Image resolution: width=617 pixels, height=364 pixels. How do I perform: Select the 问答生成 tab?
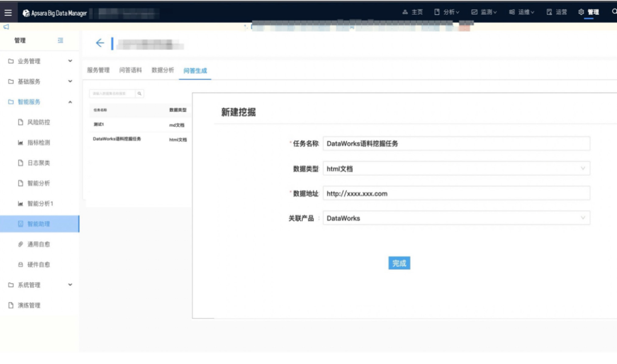click(x=195, y=71)
